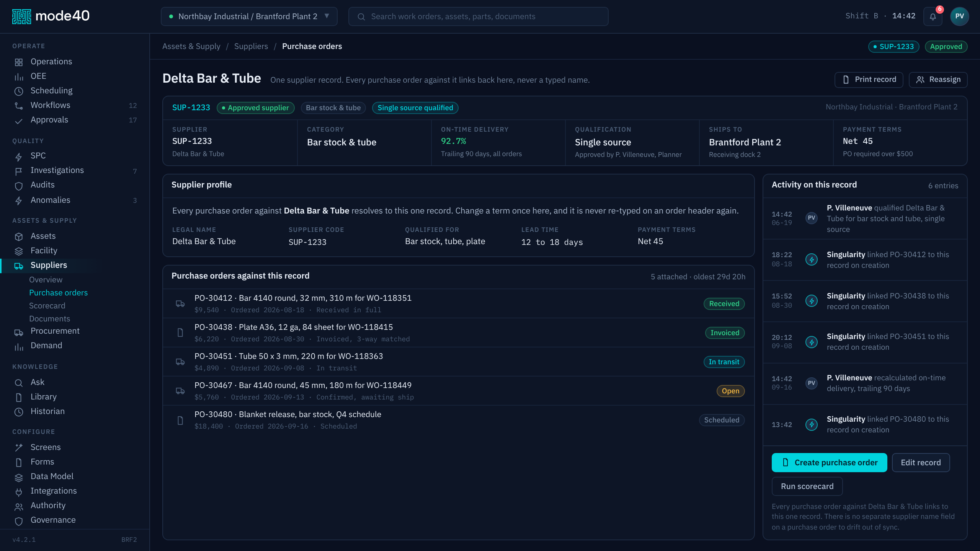The height and width of the screenshot is (551, 980).
Task: Open Facility in the sidebar
Action: [75, 251]
